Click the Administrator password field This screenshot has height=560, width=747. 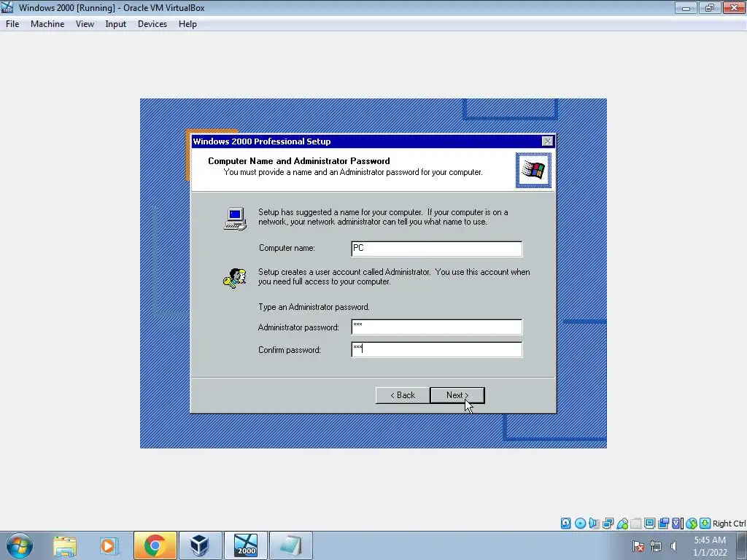point(436,327)
